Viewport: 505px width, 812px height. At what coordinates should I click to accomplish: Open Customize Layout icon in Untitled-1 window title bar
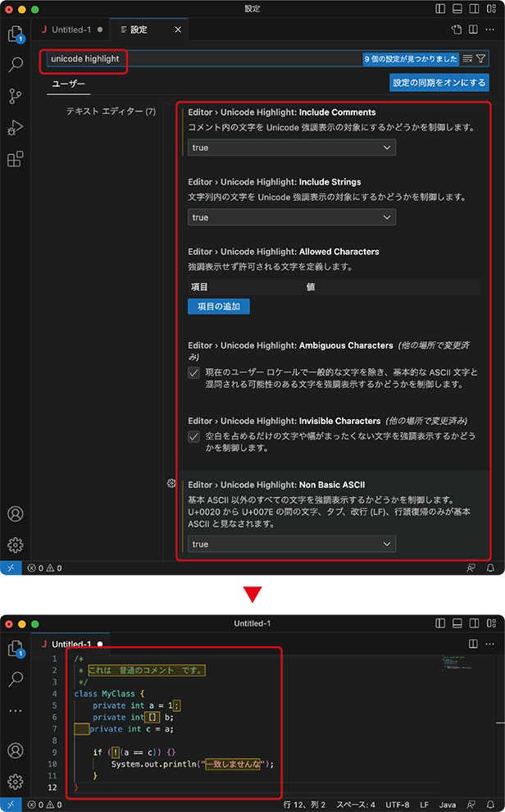[490, 623]
